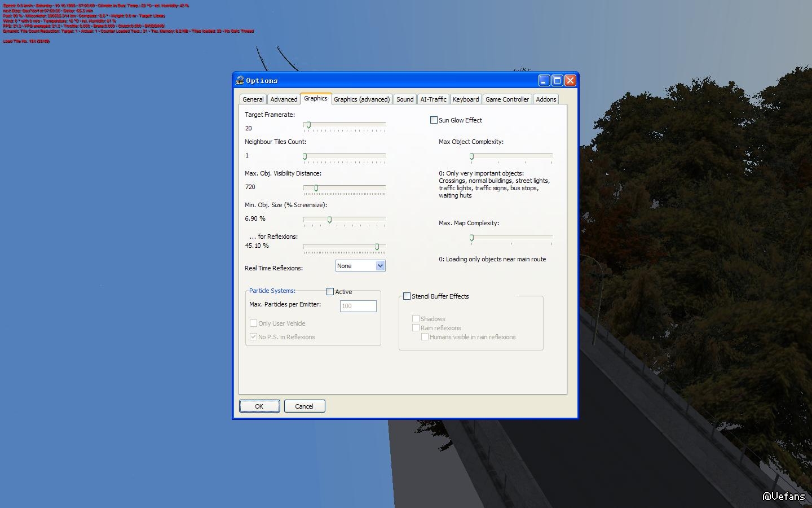Click the Max. Particles per Emitter field
Screen dimensions: 812x508
click(358, 306)
